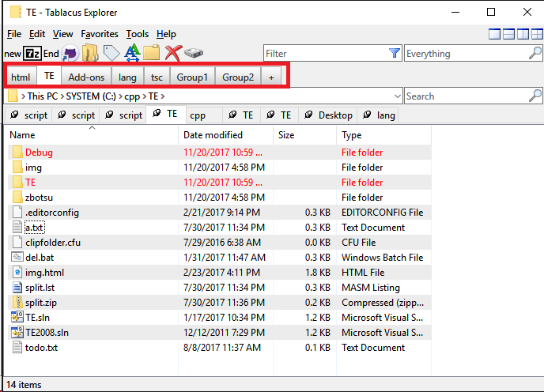Switch to the Group2 tab
The width and height of the screenshot is (544, 392).
click(238, 77)
